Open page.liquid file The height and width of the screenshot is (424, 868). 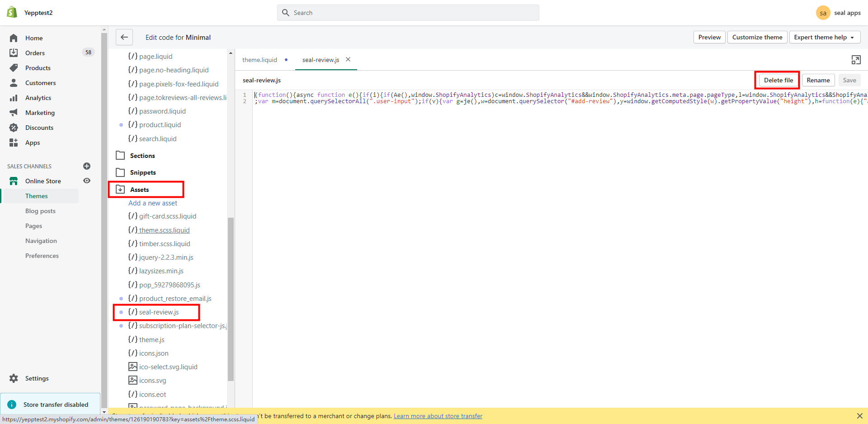[x=150, y=56]
